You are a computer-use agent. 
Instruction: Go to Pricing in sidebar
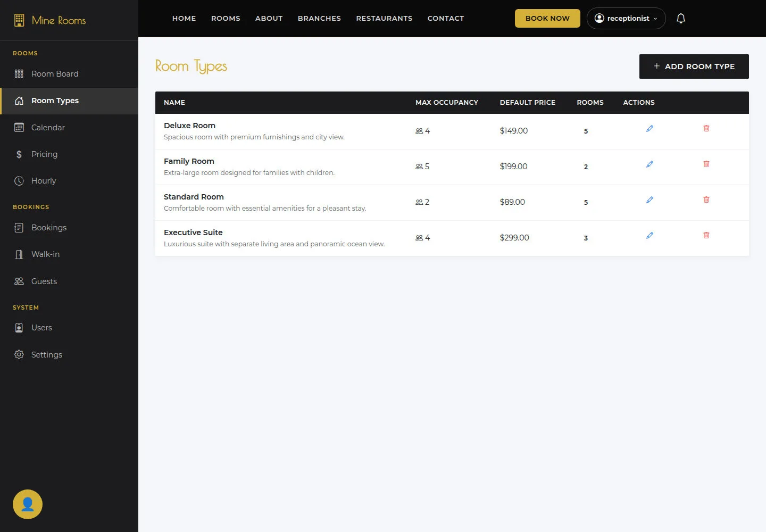(x=69, y=154)
